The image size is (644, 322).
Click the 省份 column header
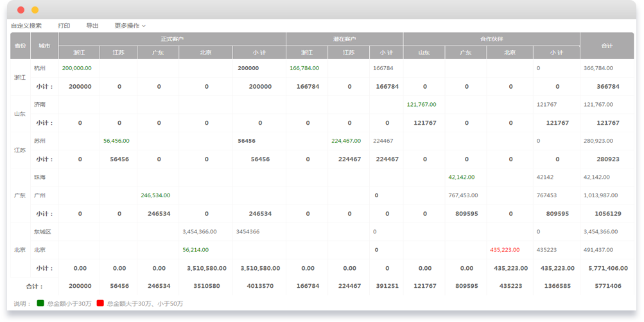point(20,46)
